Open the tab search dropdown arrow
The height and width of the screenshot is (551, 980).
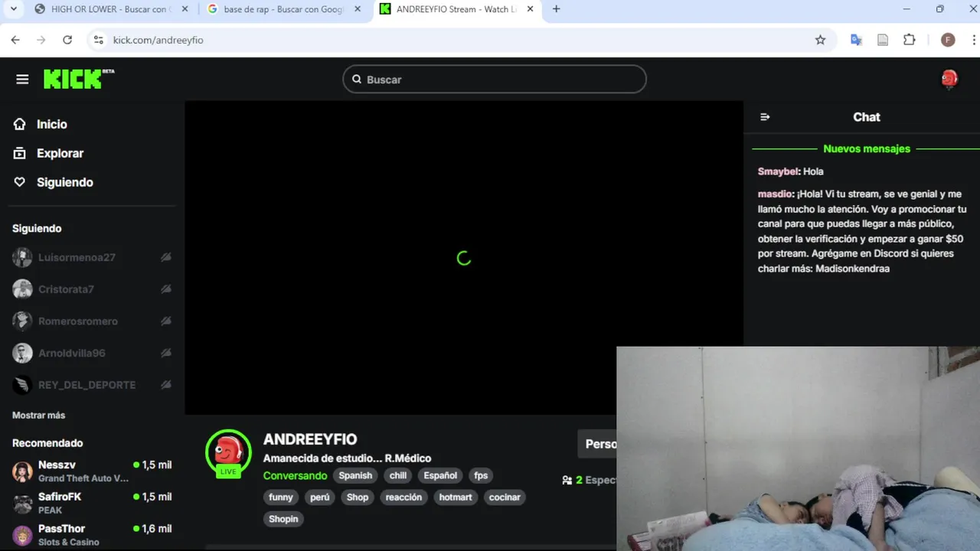click(x=13, y=9)
